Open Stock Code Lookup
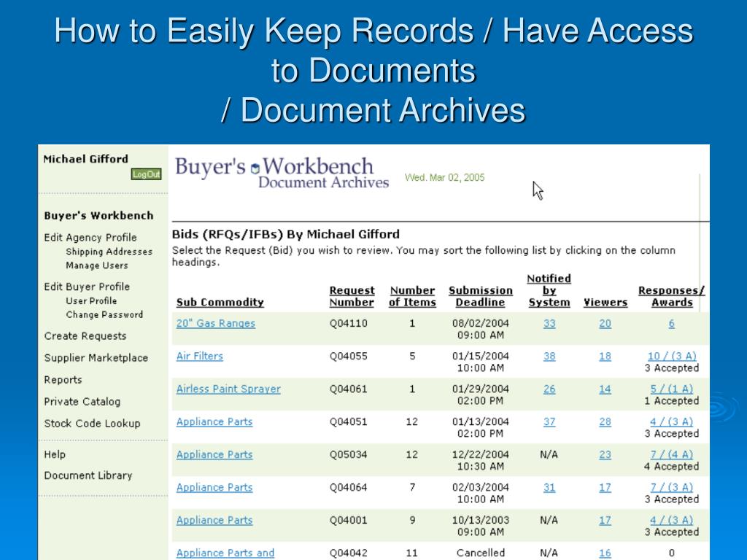 point(92,424)
